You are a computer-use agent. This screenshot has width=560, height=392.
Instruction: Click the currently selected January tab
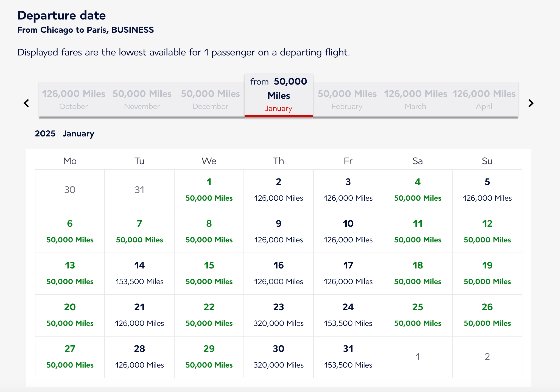[278, 95]
